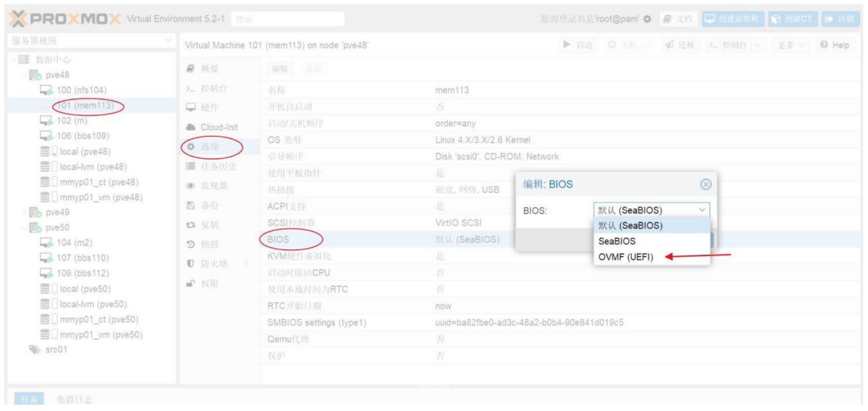
Task: Open the BIOS combo box in dialog
Action: tap(651, 210)
